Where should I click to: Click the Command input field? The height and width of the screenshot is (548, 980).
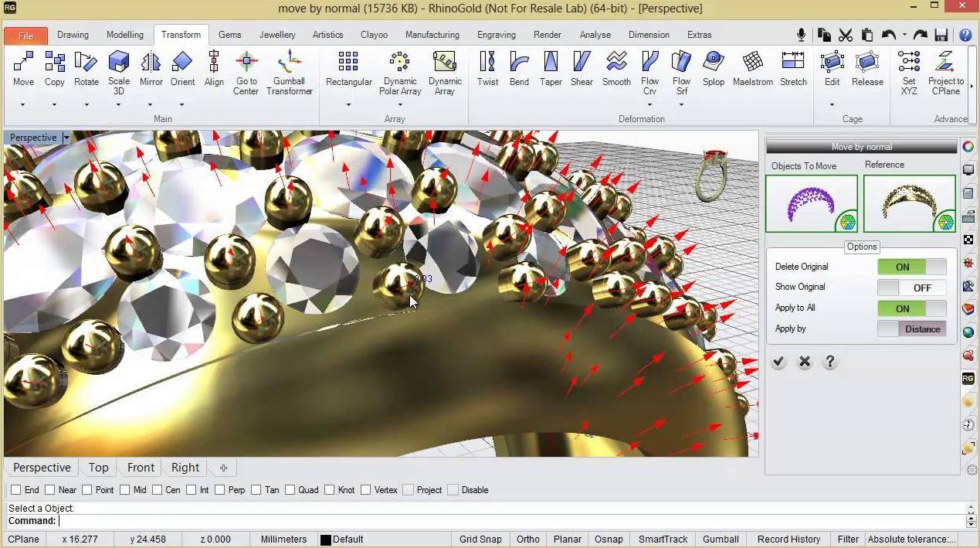514,521
